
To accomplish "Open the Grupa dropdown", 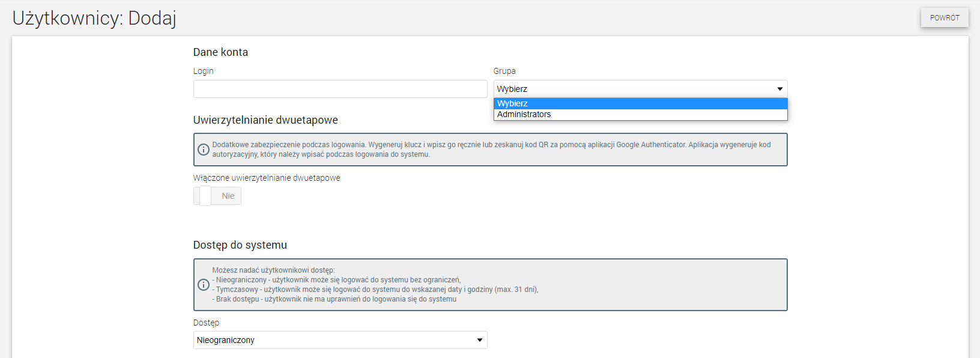I will (640, 89).
